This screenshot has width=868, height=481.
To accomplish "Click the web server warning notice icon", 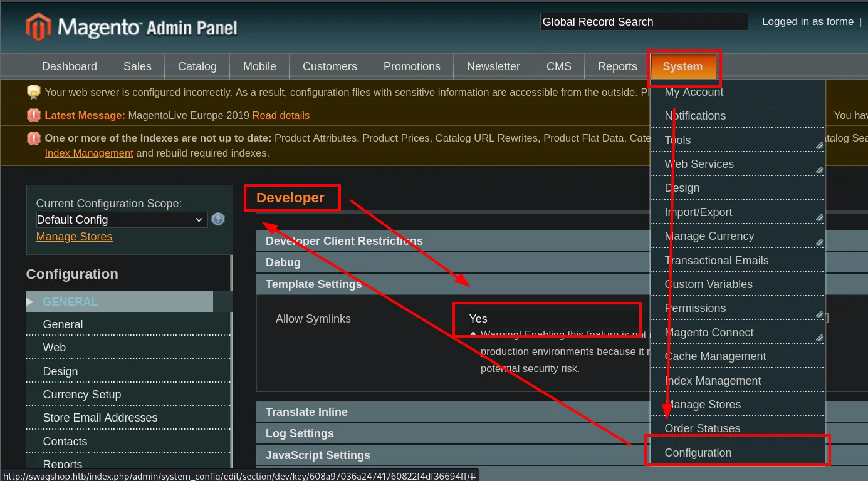I will (34, 92).
